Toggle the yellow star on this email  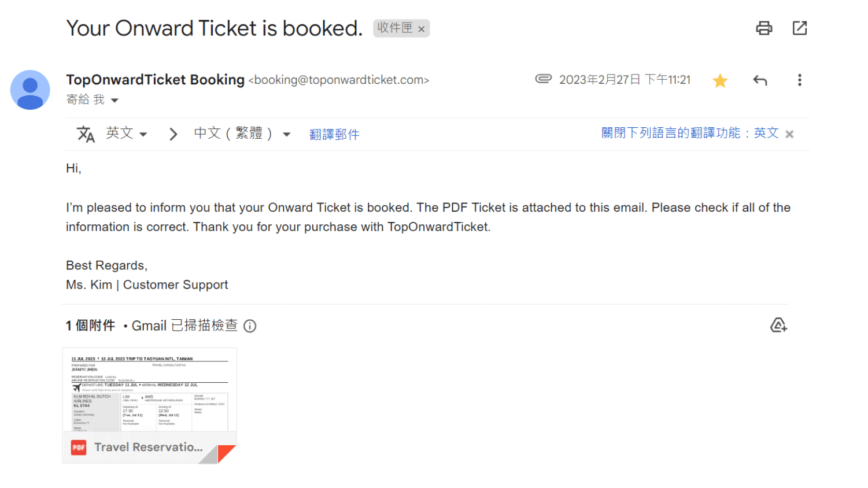pos(720,80)
